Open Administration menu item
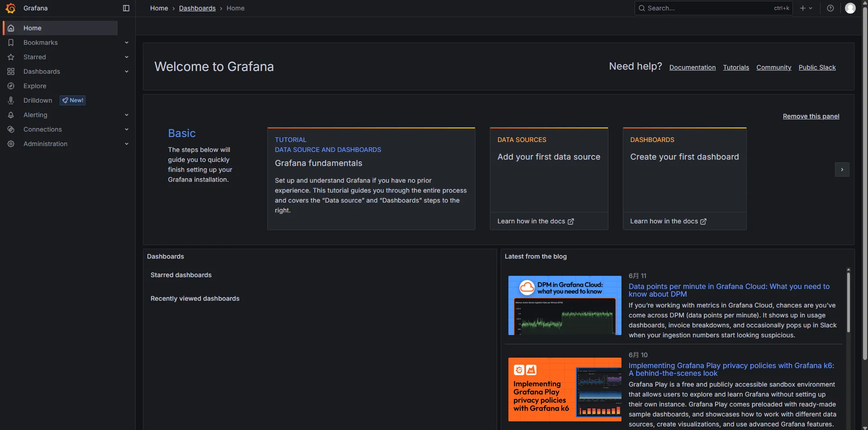Viewport: 868px width, 430px height. 45,144
